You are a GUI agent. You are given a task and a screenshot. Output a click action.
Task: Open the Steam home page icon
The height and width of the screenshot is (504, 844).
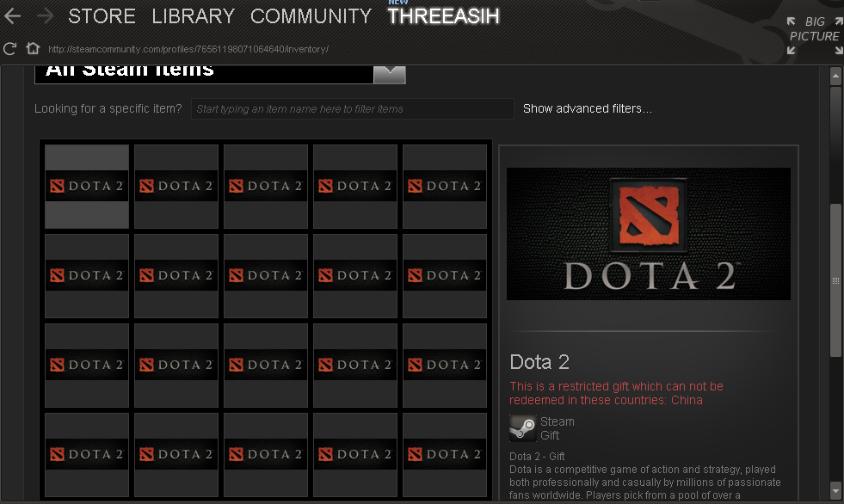33,48
